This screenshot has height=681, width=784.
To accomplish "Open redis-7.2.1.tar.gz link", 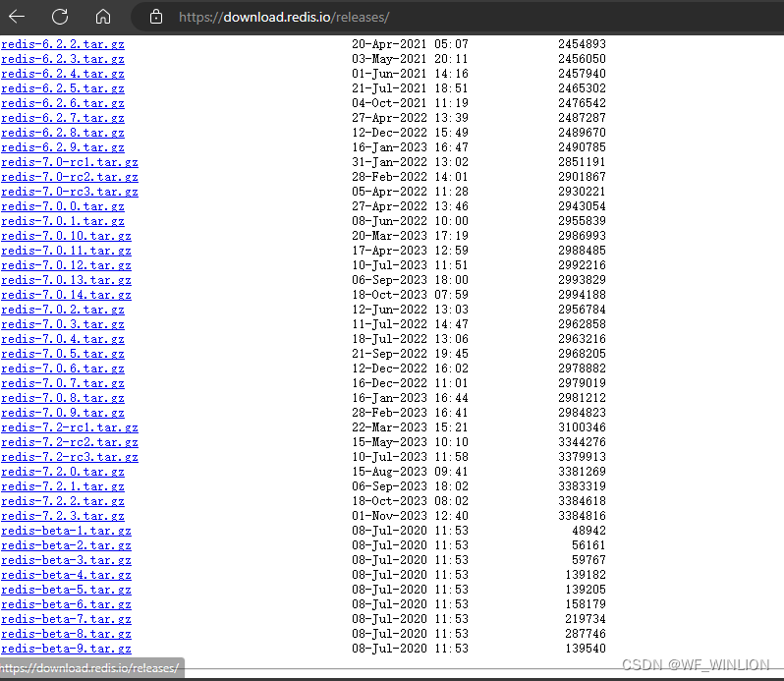I will 63,487.
